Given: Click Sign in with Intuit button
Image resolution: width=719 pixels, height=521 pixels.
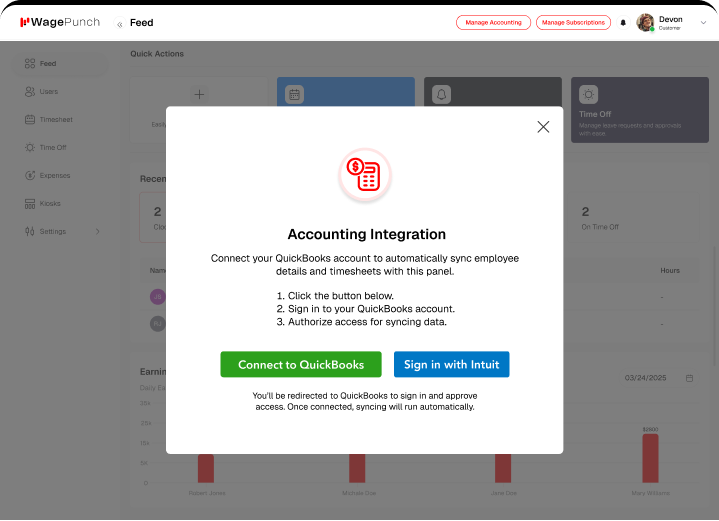Looking at the screenshot, I should point(451,365).
